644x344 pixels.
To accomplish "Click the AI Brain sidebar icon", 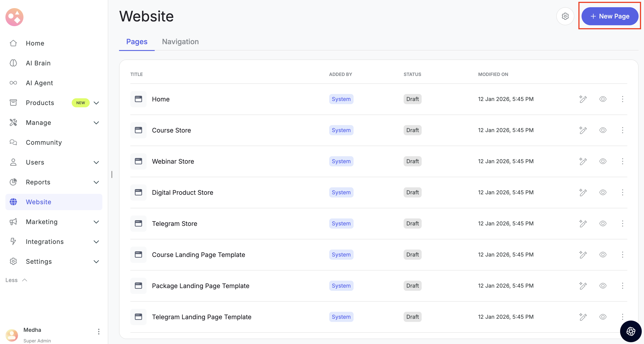I will 13,63.
